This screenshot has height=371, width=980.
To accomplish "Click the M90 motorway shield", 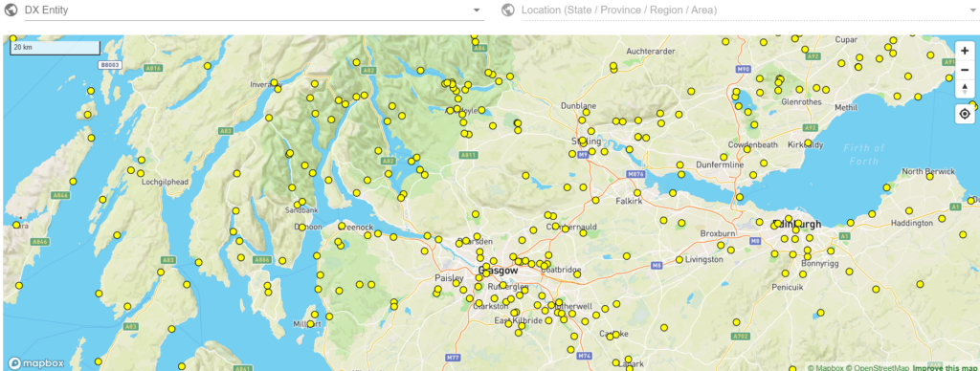I will click(743, 69).
